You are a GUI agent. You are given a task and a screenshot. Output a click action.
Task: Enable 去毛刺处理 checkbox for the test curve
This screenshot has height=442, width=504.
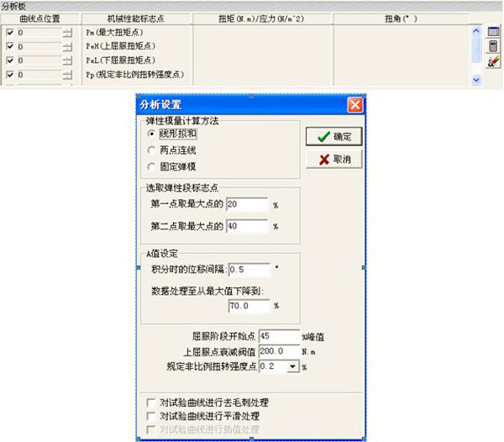coord(151,403)
